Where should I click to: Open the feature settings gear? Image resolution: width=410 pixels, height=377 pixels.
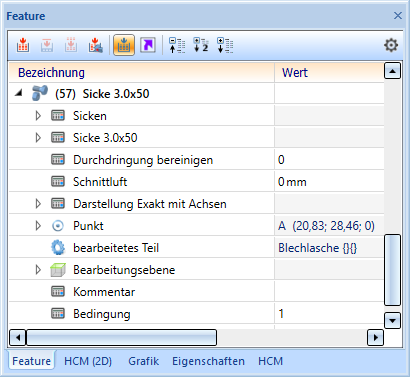tap(391, 45)
